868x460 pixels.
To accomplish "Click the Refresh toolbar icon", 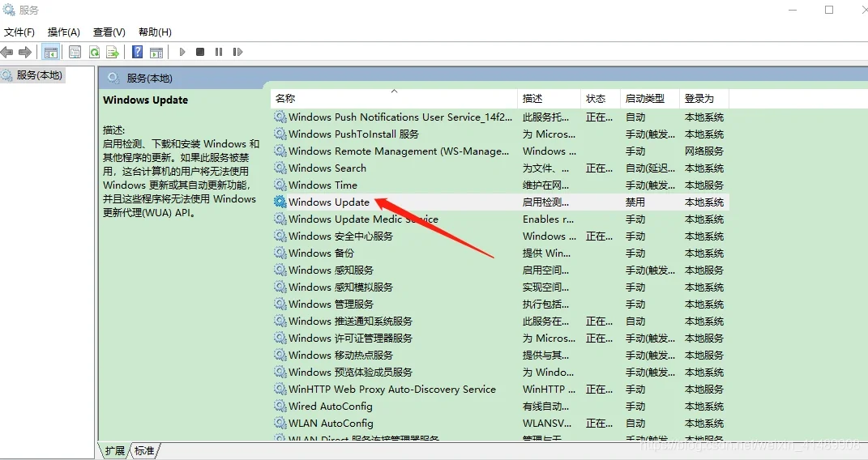I will [94, 52].
